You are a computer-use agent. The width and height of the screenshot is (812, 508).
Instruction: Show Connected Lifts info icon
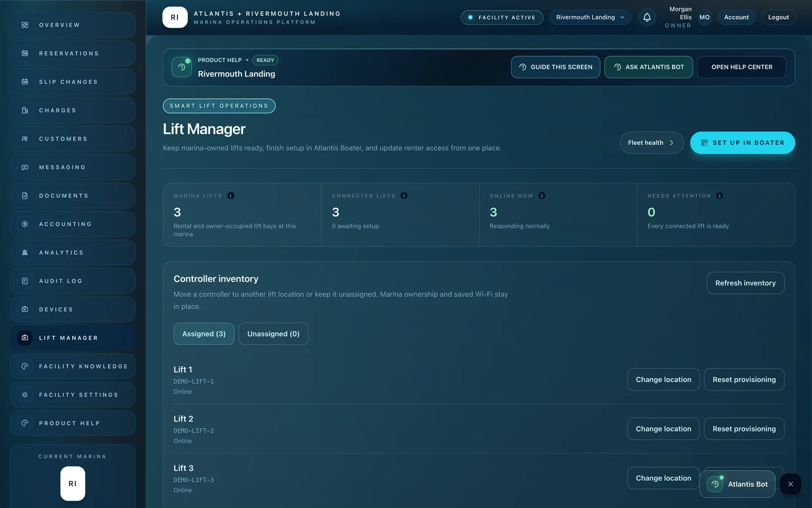point(404,195)
